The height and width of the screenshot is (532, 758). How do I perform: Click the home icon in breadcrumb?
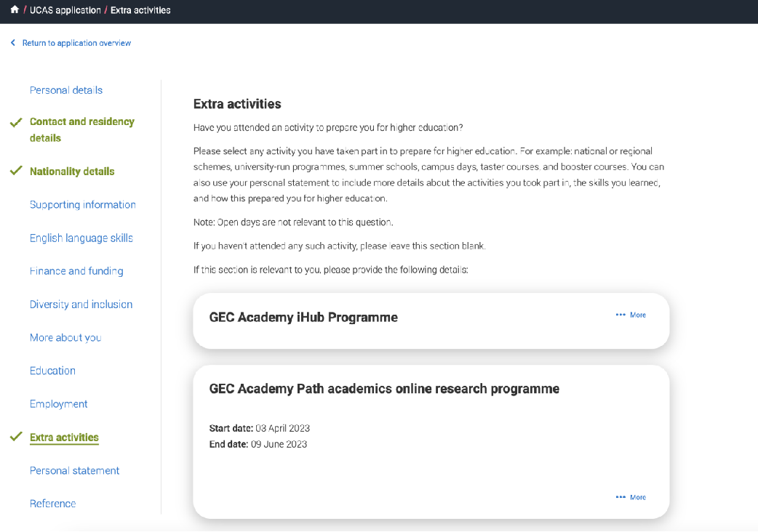(15, 9)
